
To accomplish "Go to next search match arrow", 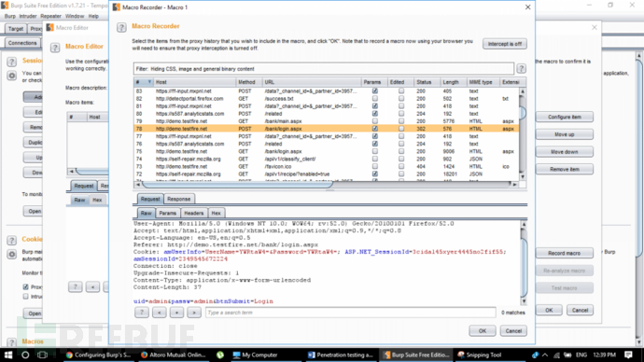I will point(194,313).
